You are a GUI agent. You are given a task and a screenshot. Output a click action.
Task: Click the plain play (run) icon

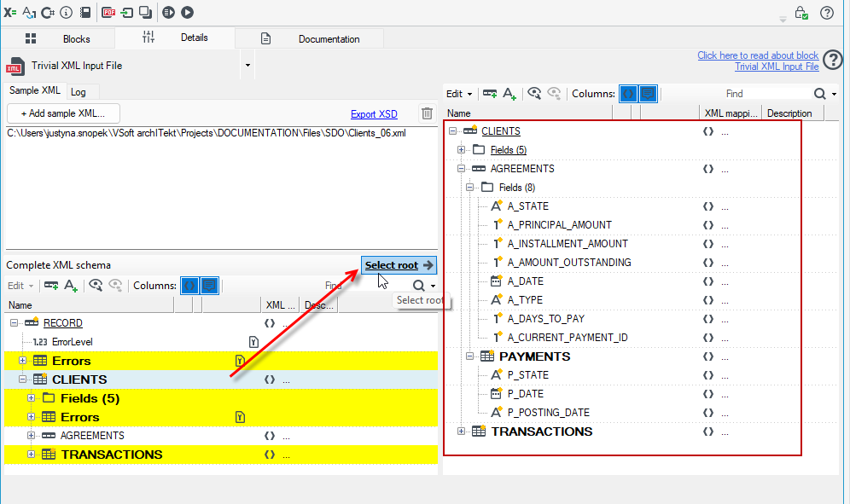coord(187,12)
